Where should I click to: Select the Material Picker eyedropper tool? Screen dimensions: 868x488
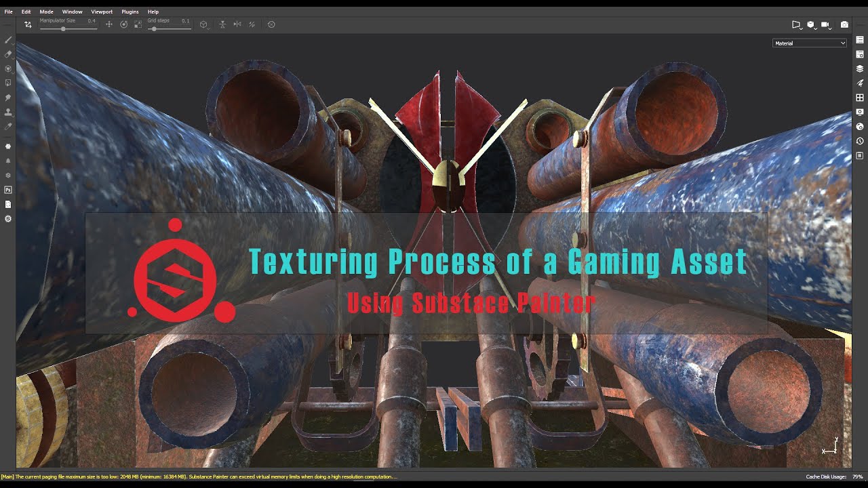click(x=8, y=126)
